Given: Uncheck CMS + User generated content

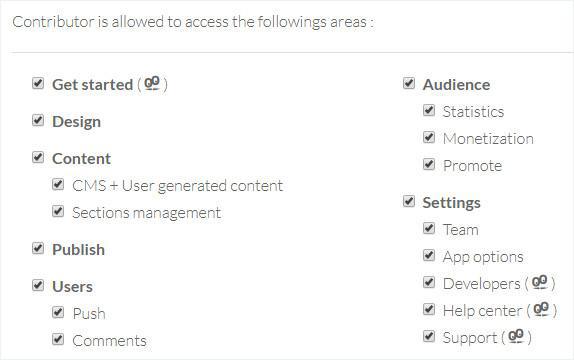Looking at the screenshot, I should tap(58, 184).
